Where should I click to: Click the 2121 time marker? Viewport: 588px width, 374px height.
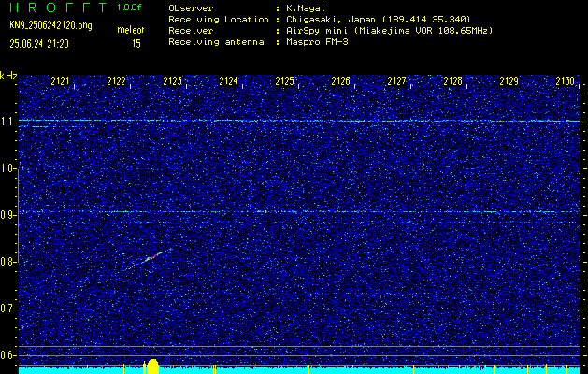(60, 81)
